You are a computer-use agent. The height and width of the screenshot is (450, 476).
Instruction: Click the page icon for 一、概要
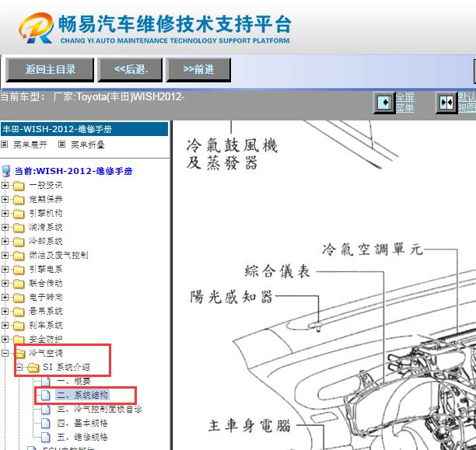pyautogui.click(x=46, y=381)
